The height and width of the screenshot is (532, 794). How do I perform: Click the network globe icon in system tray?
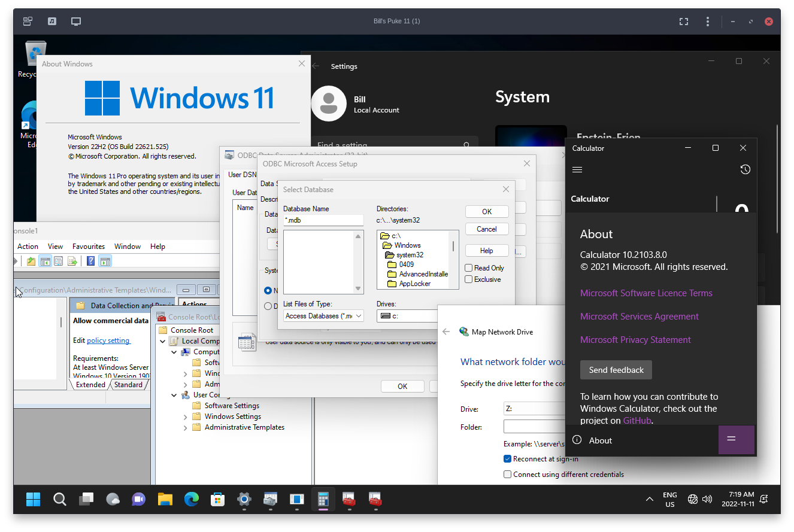[693, 499]
